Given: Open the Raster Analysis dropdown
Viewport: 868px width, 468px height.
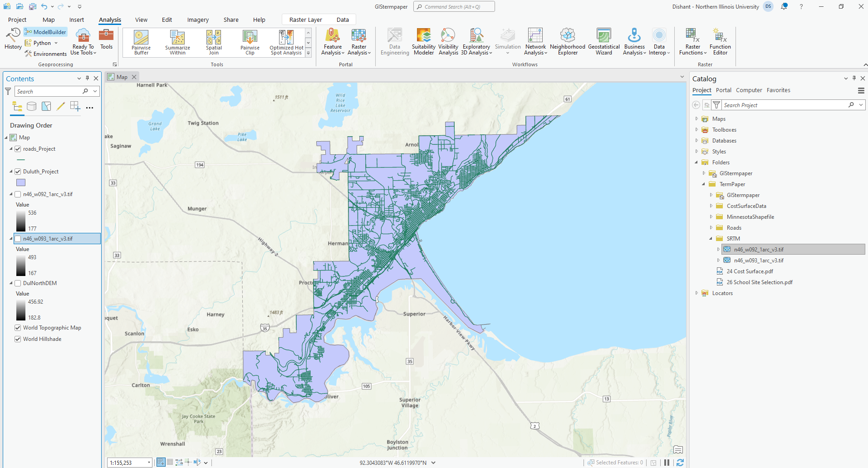Looking at the screenshot, I should (359, 42).
